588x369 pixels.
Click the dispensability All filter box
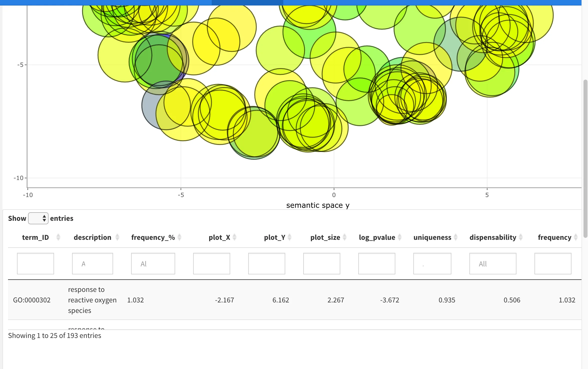pyautogui.click(x=492, y=264)
